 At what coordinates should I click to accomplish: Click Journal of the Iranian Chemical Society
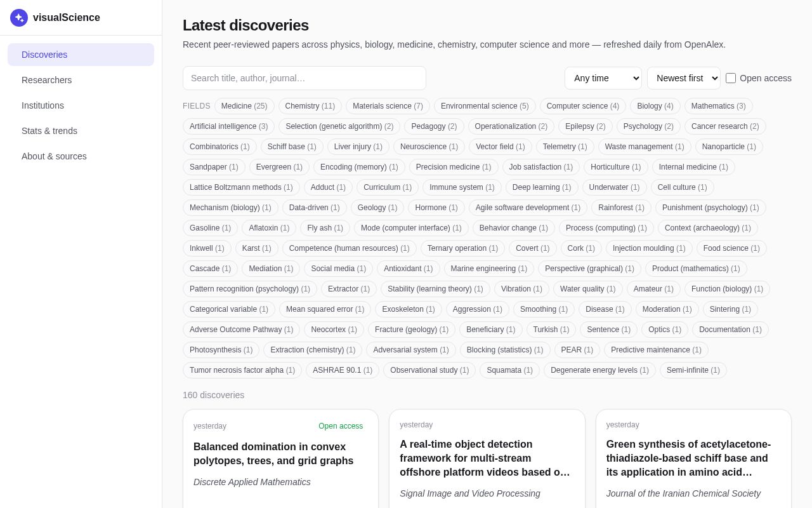click(683, 493)
